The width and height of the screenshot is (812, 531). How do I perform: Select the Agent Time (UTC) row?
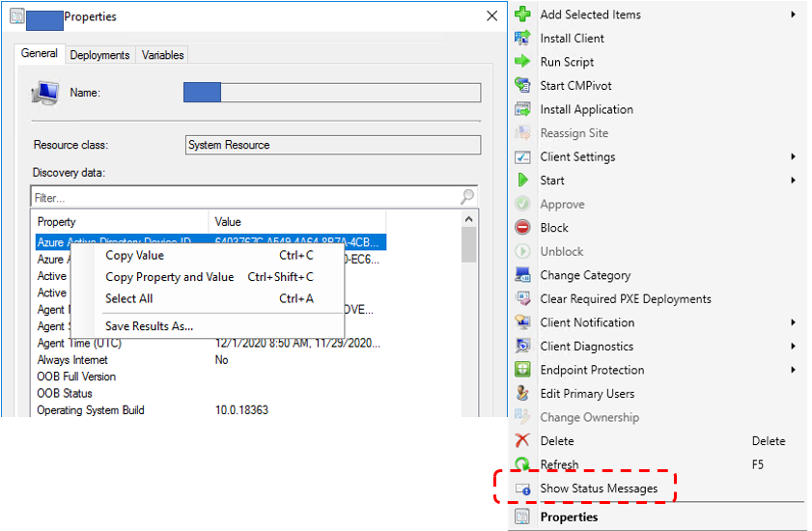[x=210, y=343]
